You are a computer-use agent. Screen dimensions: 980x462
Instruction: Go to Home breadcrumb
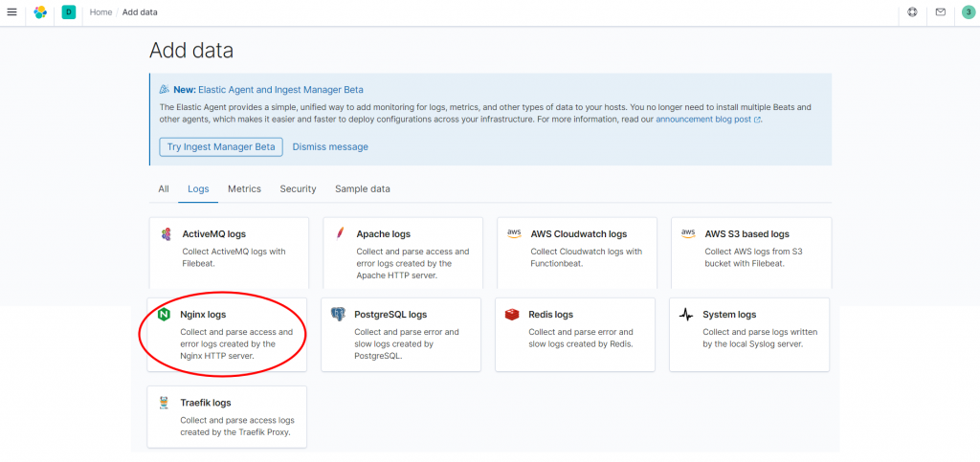click(100, 11)
